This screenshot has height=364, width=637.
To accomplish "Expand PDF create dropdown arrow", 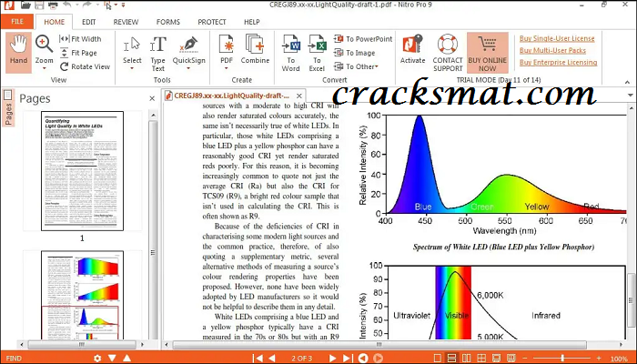I will 227,68.
